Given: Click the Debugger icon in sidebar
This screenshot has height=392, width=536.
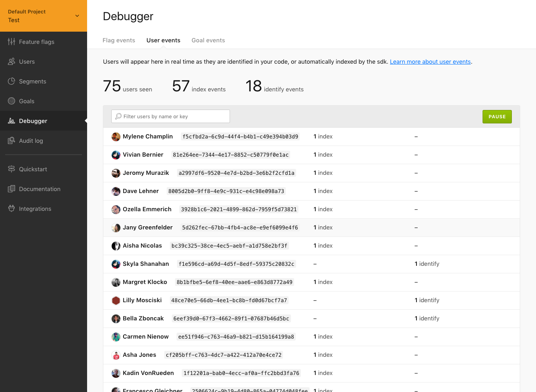Looking at the screenshot, I should pyautogui.click(x=11, y=121).
